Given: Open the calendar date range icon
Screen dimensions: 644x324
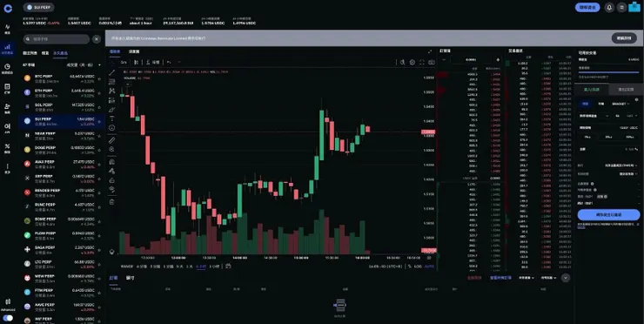Looking at the screenshot, I should point(228,266).
